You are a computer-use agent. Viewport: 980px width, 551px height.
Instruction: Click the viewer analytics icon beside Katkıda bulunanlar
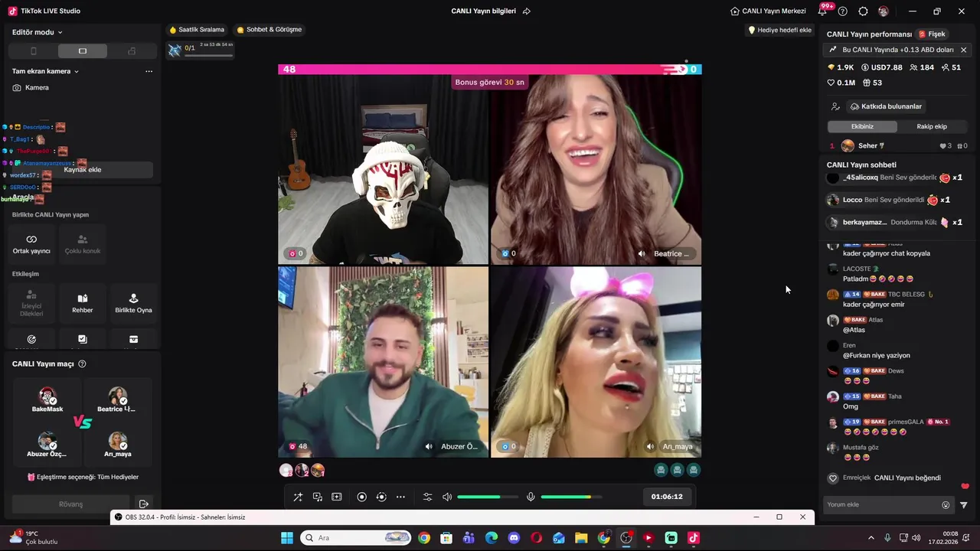pos(835,106)
